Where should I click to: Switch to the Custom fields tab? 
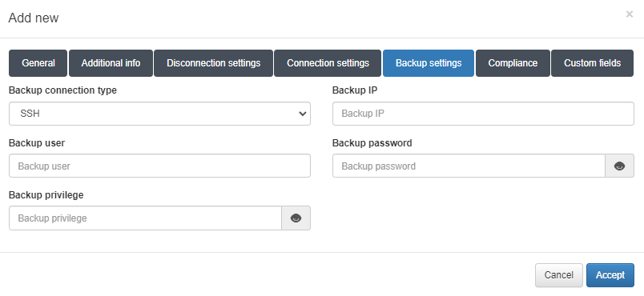point(592,63)
